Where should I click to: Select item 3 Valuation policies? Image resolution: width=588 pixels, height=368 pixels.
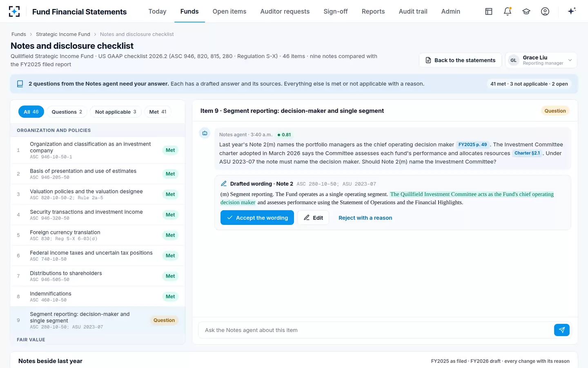coord(98,194)
